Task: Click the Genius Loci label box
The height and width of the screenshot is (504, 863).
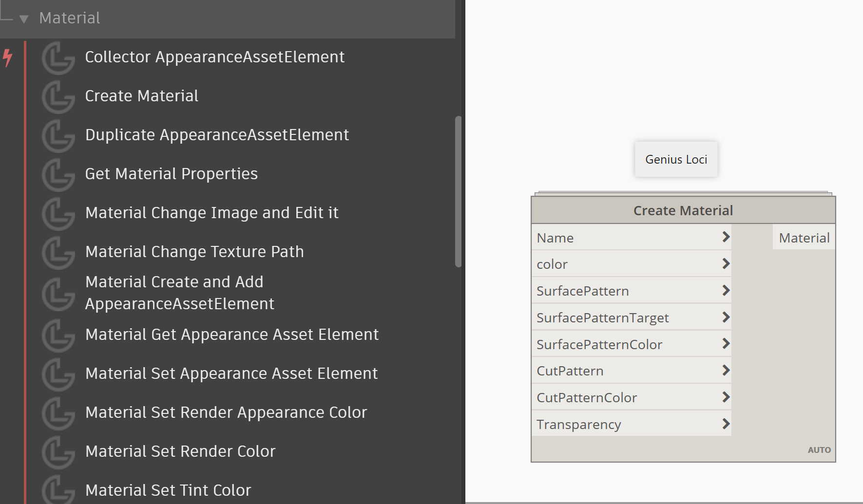Action: point(676,159)
